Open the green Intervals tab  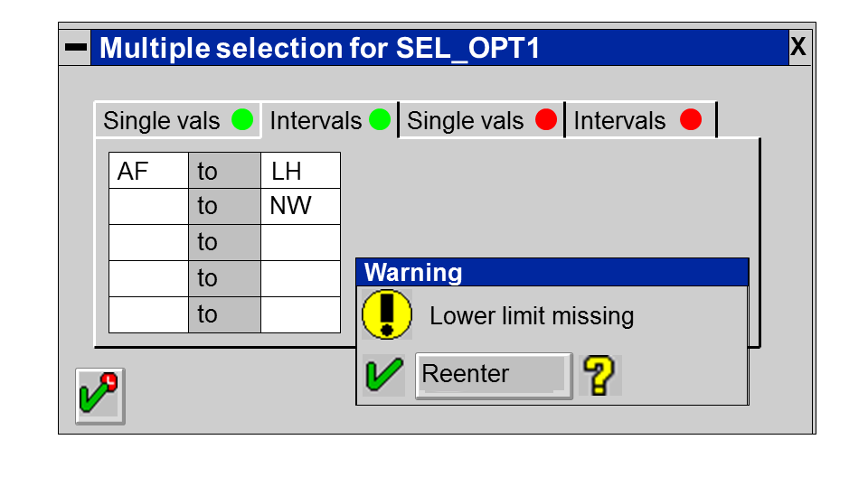click(329, 120)
